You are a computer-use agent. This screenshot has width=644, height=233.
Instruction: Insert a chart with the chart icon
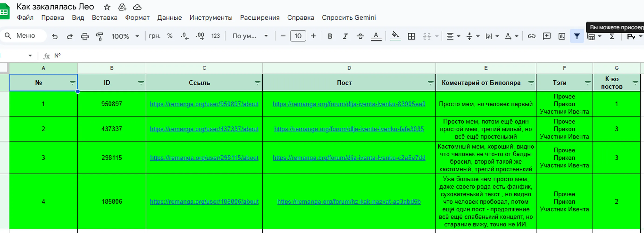click(562, 37)
